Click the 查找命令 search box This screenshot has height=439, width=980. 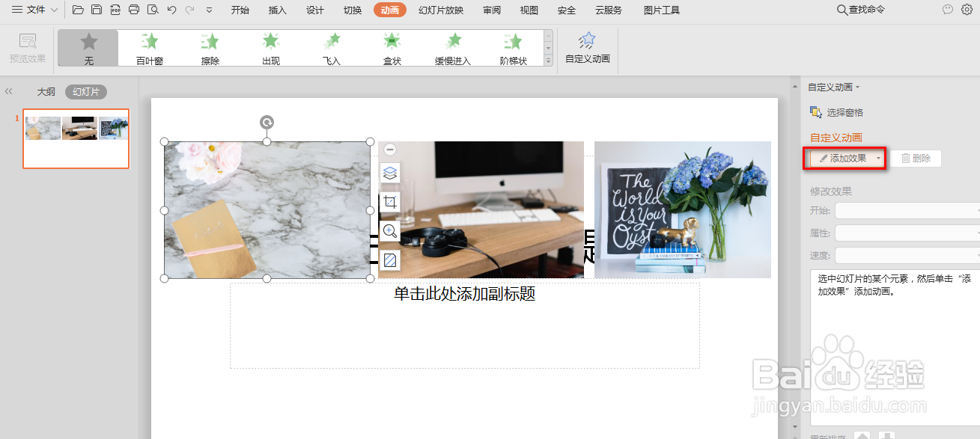[x=860, y=10]
